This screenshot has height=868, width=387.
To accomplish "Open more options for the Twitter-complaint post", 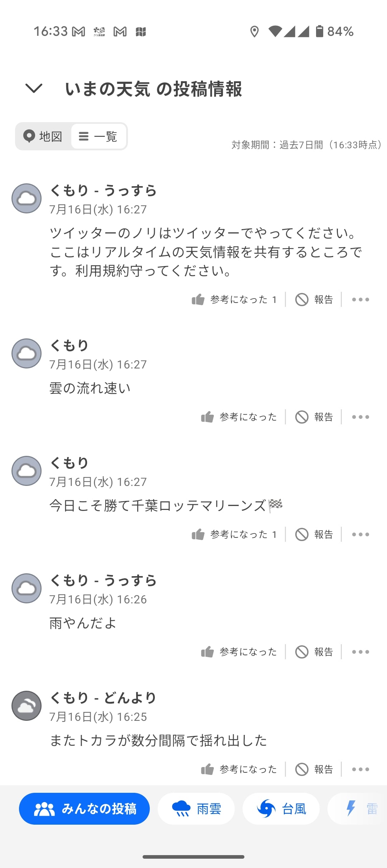I will 360,299.
